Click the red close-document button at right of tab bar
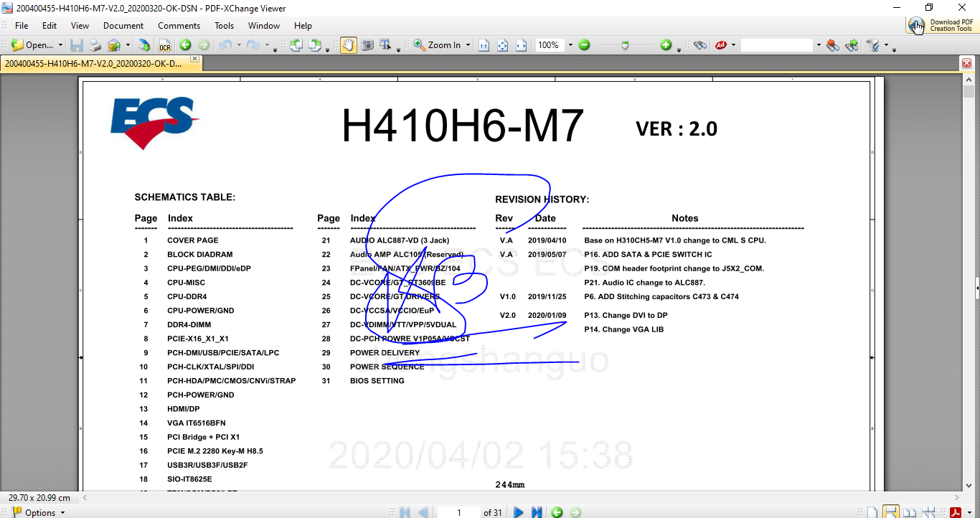Image resolution: width=980 pixels, height=518 pixels. pos(966,63)
